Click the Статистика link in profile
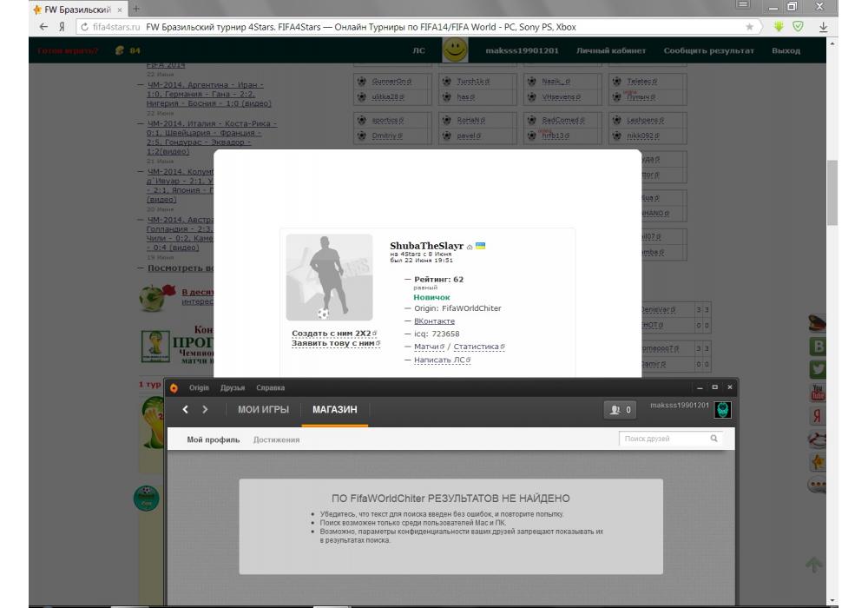Viewport: 868px width, 608px height. (x=477, y=347)
